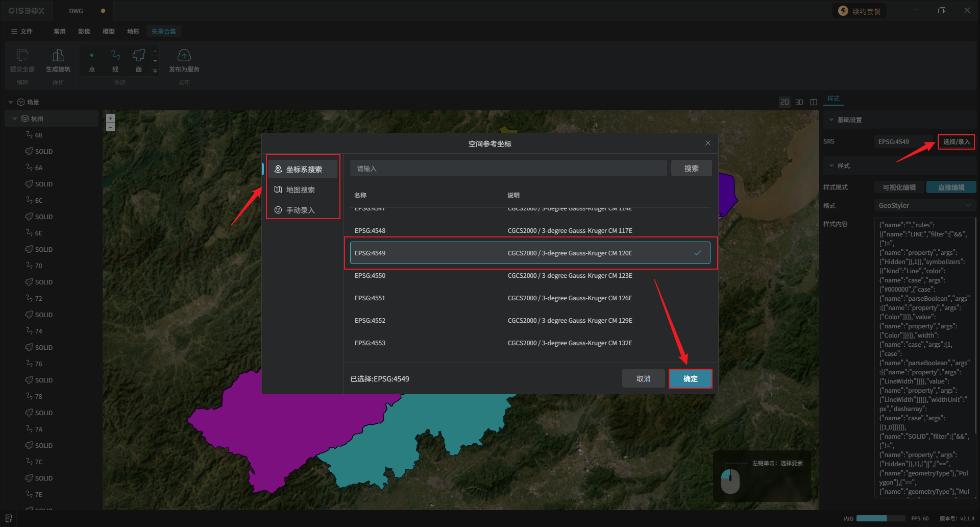Screen dimensions: 980x527
Task: Switch to 3D view mode
Action: (799, 103)
